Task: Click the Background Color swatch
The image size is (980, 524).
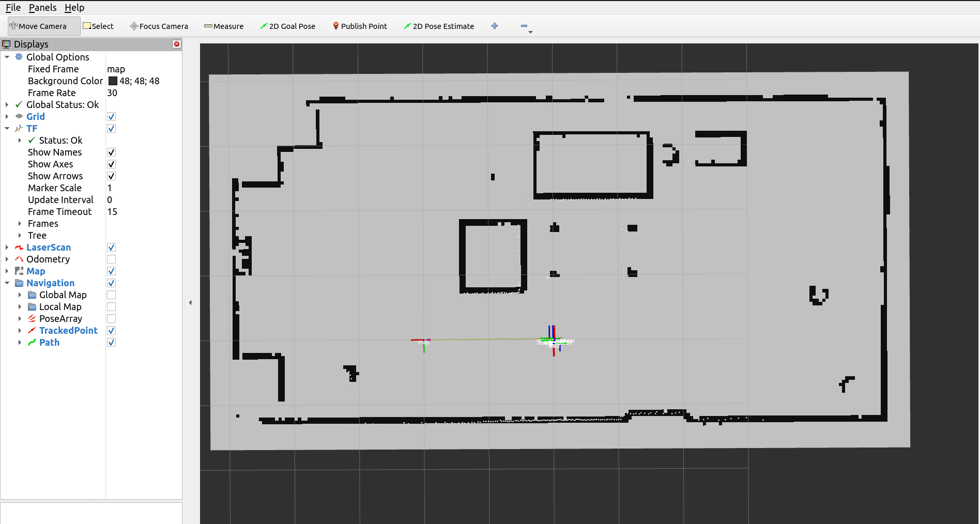Action: point(113,81)
